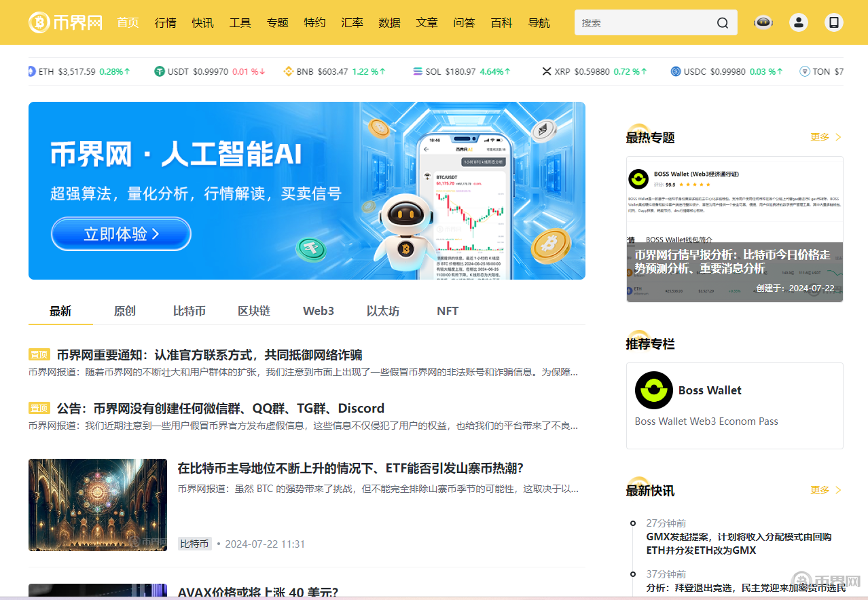Open the 行情 menu item

point(165,22)
